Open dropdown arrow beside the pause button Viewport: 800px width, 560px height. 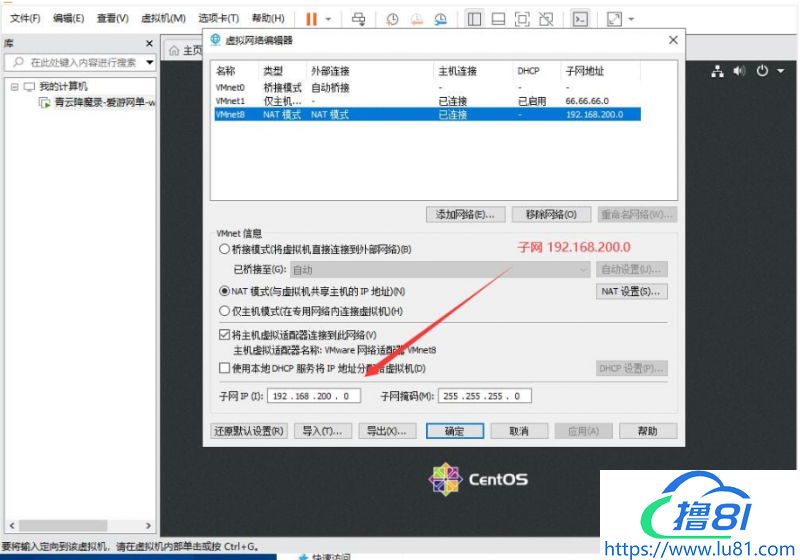(x=329, y=18)
